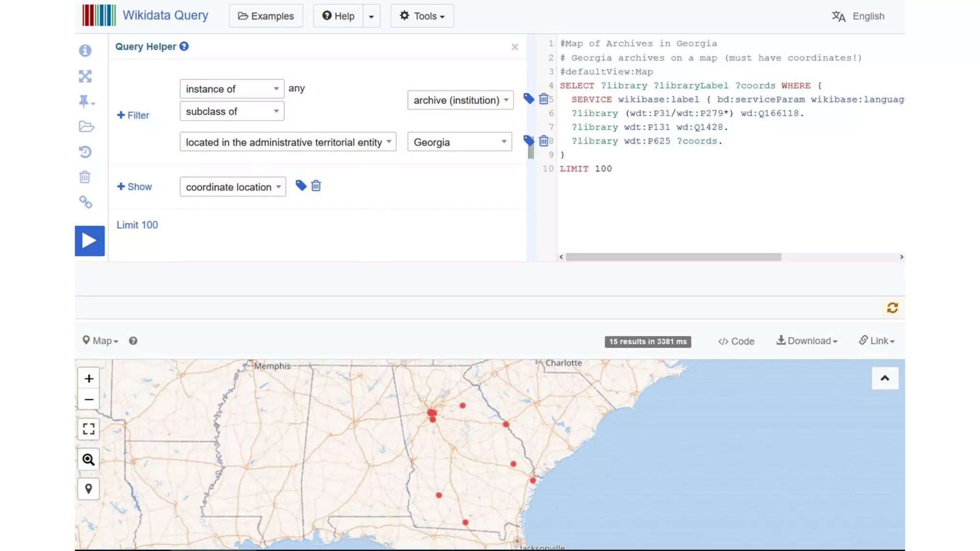Toggle map fullscreen view button
The height and width of the screenshot is (551, 980).
tap(89, 429)
